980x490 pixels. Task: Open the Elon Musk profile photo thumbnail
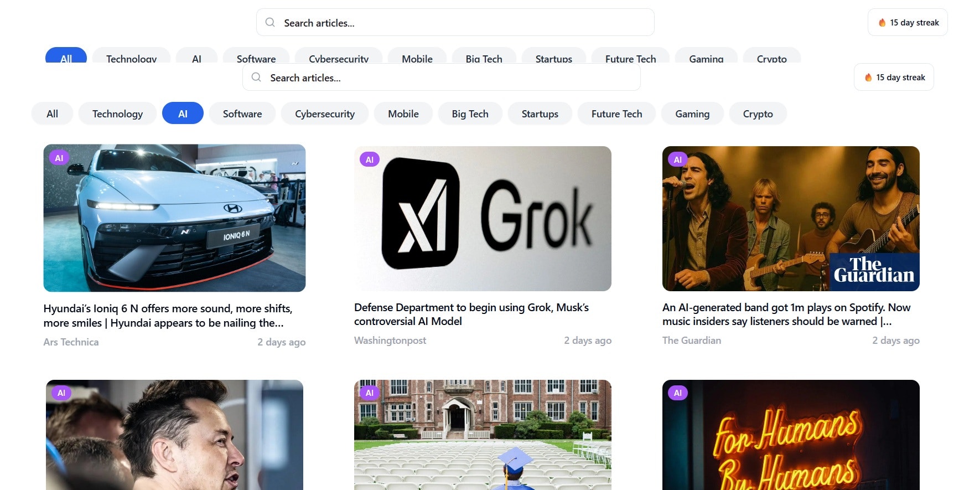pos(174,435)
